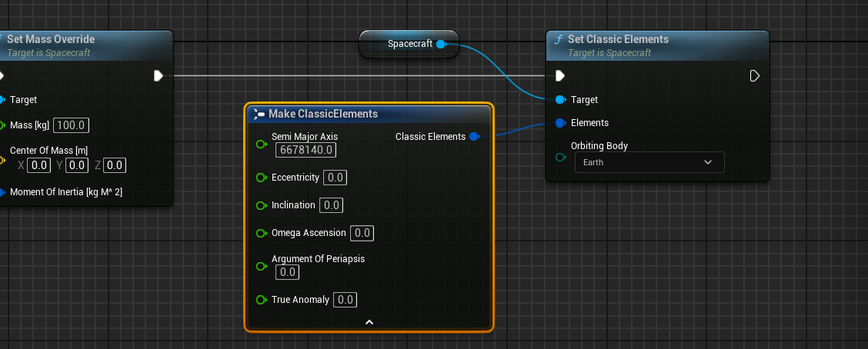Click Set Mass Override output execution pin
Image resolution: width=868 pixels, height=349 pixels.
pos(158,75)
